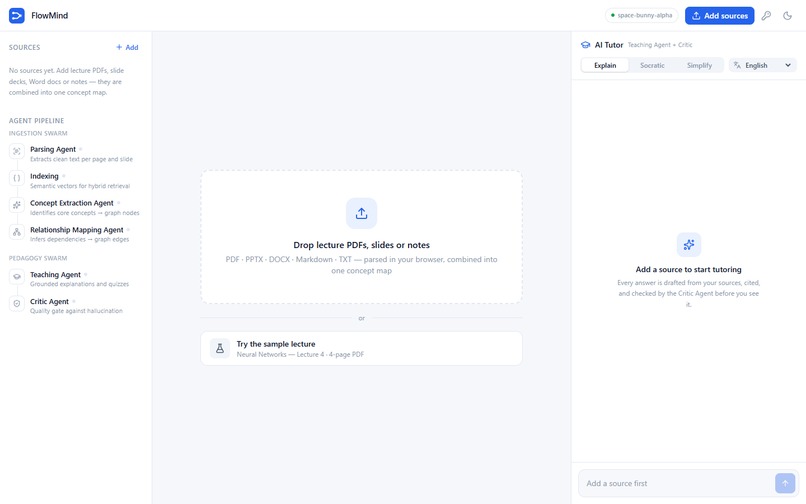
Task: Click the 'Add a source first' input field
Action: tap(676, 483)
